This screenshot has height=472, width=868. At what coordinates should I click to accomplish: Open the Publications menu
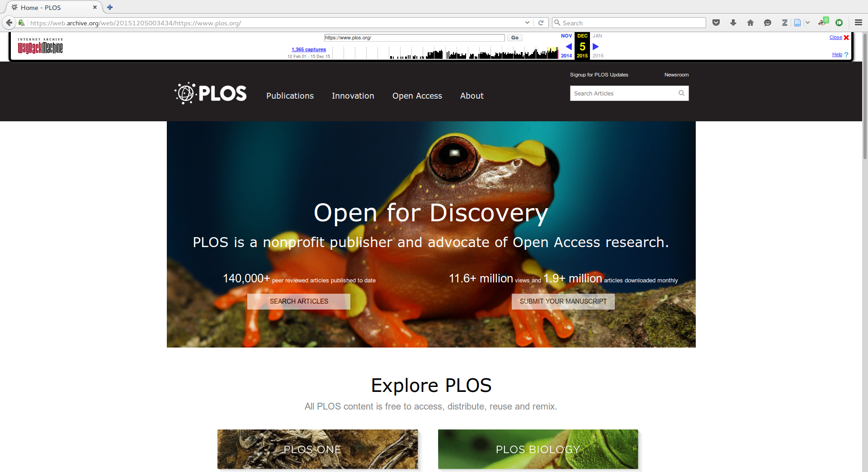click(x=290, y=95)
